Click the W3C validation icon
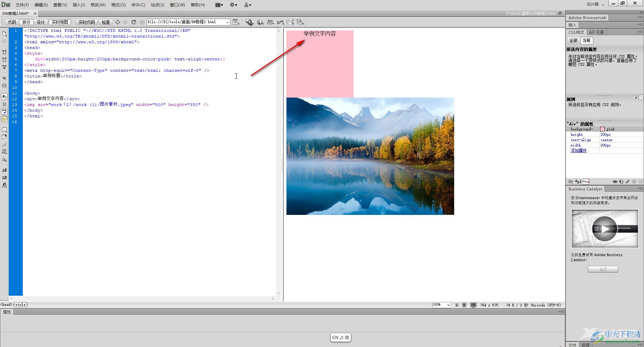Screen dimensions: 644x347 click(280, 22)
